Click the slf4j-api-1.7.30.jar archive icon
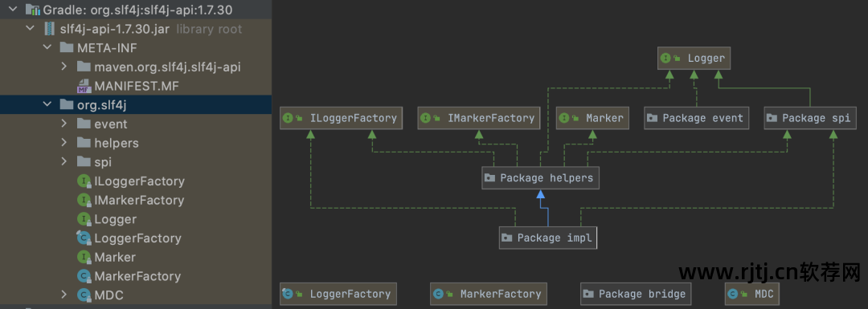Screen dimensions: 868x309 tap(51, 29)
